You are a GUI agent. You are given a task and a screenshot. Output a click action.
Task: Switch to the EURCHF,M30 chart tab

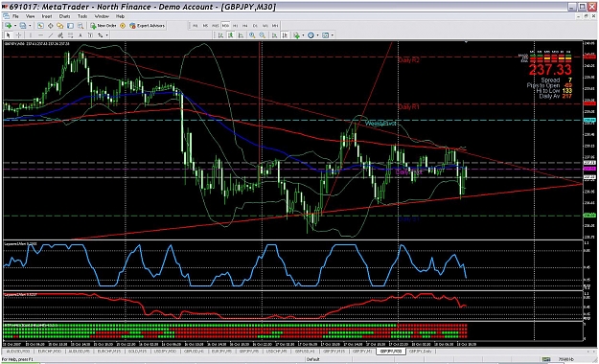click(49, 351)
